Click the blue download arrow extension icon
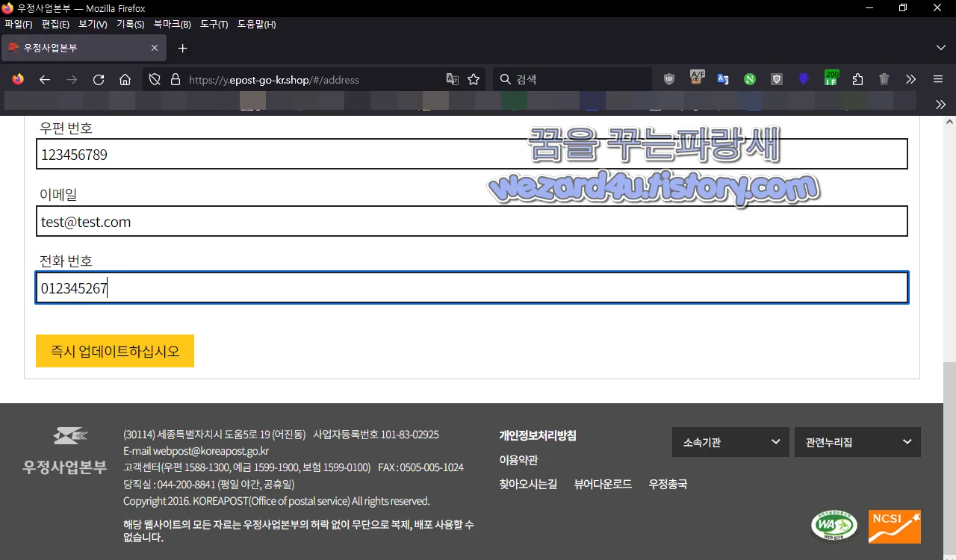Screen dimensions: 956x560 pyautogui.click(x=804, y=78)
